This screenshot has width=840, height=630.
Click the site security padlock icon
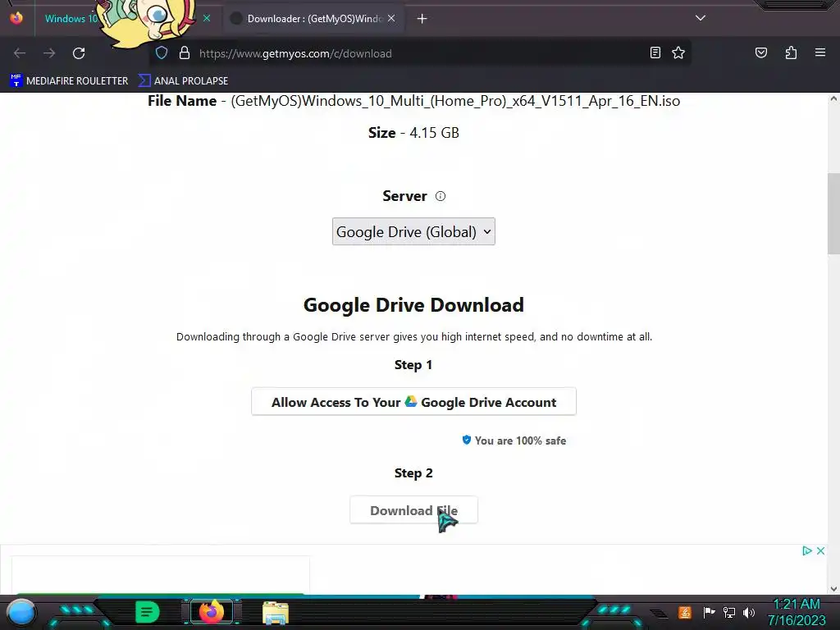coord(185,53)
